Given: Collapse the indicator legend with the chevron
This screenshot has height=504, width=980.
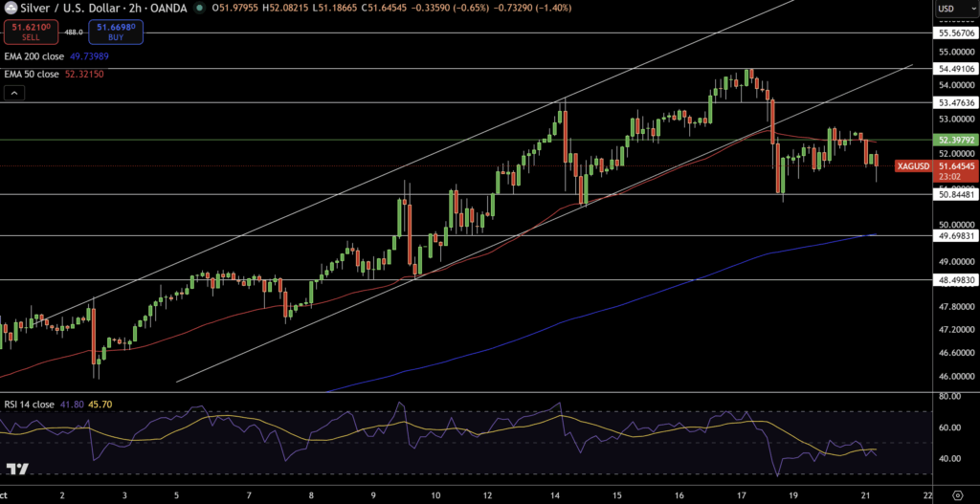Looking at the screenshot, I should coord(14,93).
